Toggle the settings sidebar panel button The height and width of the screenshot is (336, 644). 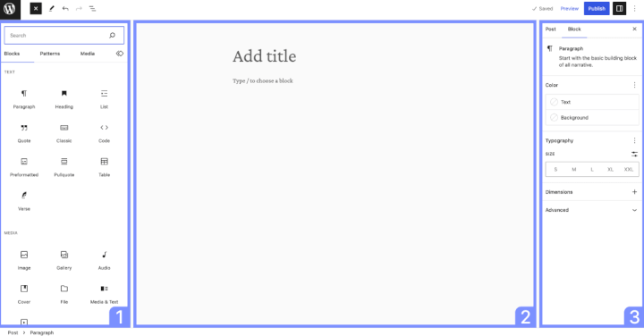pyautogui.click(x=619, y=9)
